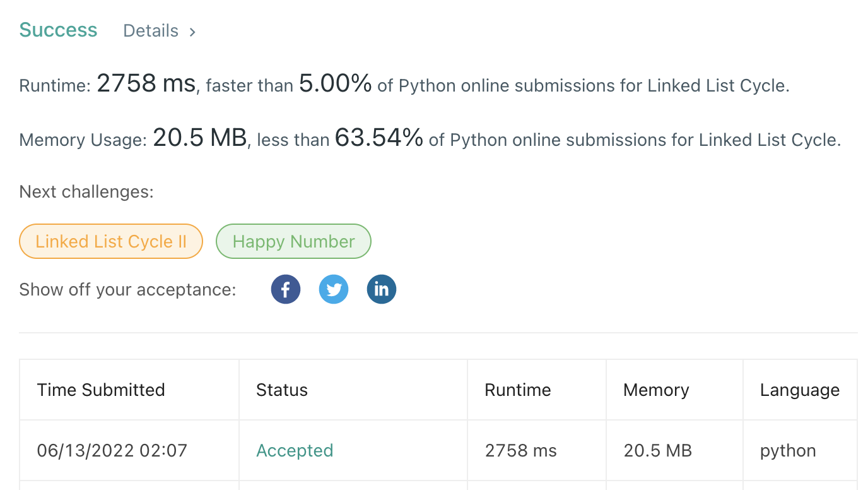This screenshot has height=490, width=868.
Task: Click the Memory column header
Action: (x=656, y=390)
